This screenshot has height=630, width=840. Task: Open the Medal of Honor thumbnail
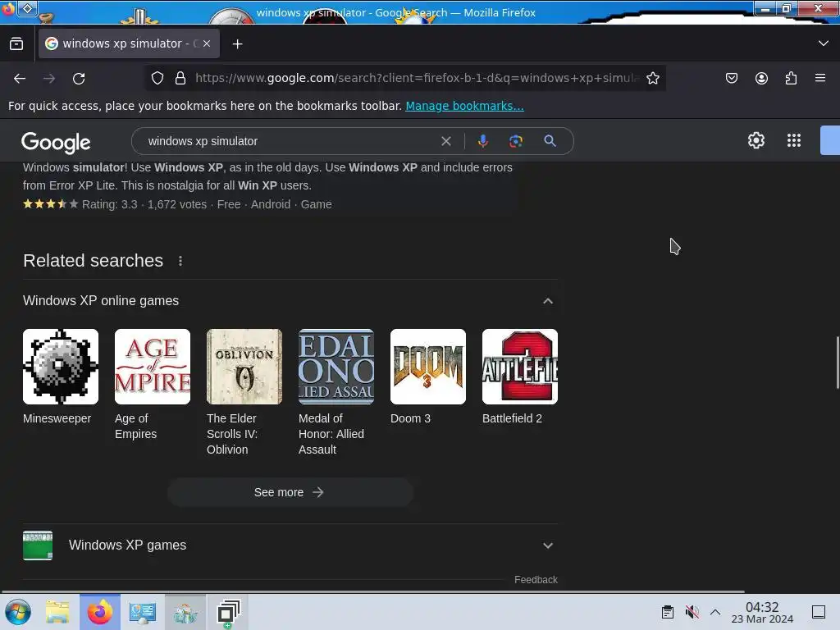pos(336,367)
